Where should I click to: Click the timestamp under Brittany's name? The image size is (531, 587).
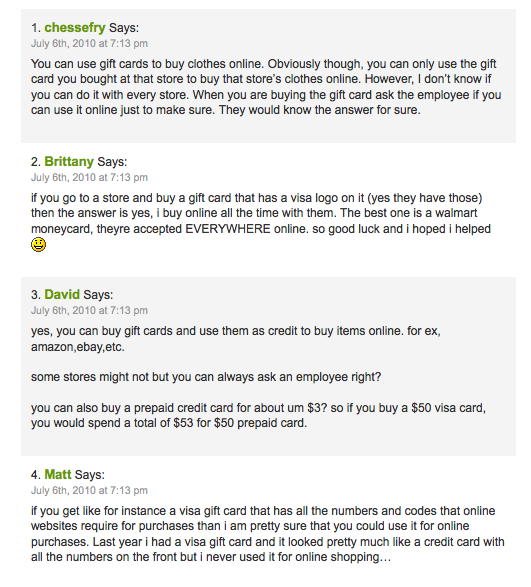(89, 177)
